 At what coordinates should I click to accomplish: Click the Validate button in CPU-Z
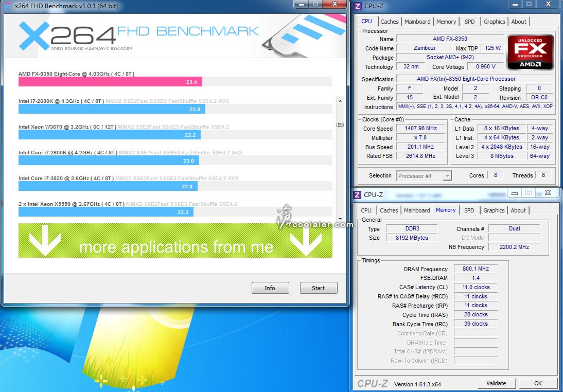pos(496,383)
